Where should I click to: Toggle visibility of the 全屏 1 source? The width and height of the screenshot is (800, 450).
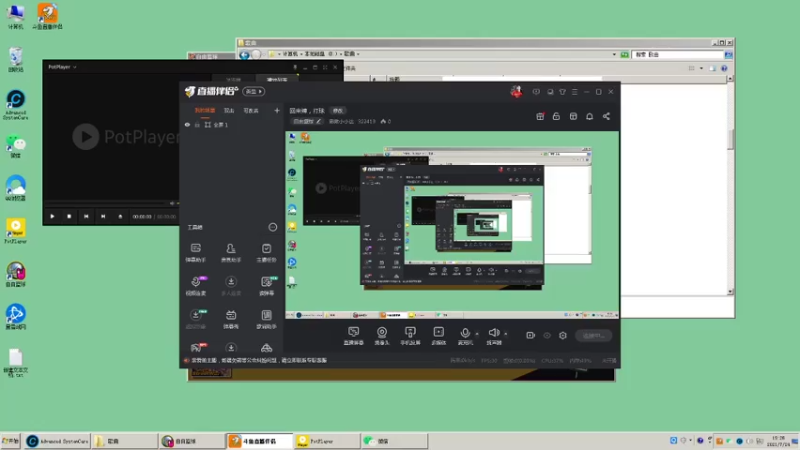pos(187,124)
